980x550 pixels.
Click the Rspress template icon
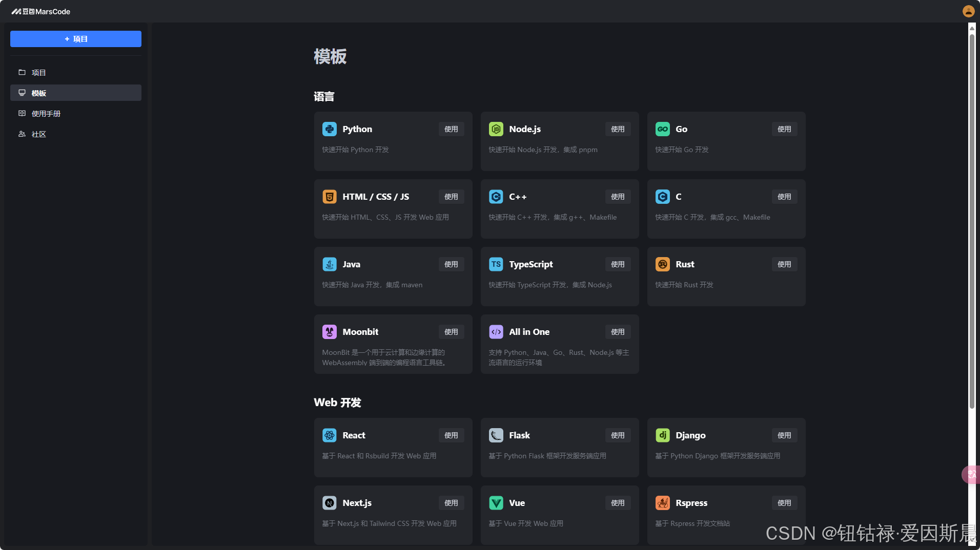coord(663,503)
